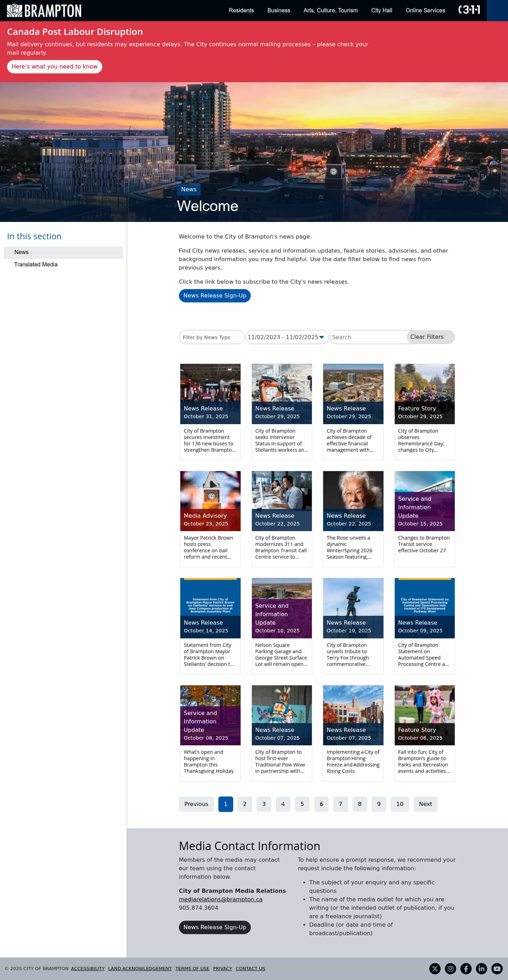
Task: Open the LinkedIn social icon
Action: point(482,969)
